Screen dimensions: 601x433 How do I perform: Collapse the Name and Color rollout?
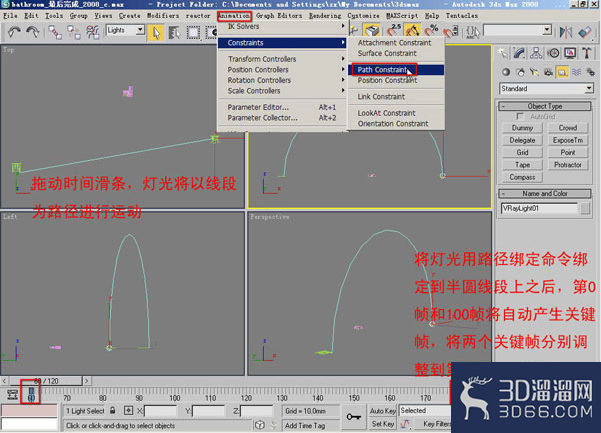545,194
